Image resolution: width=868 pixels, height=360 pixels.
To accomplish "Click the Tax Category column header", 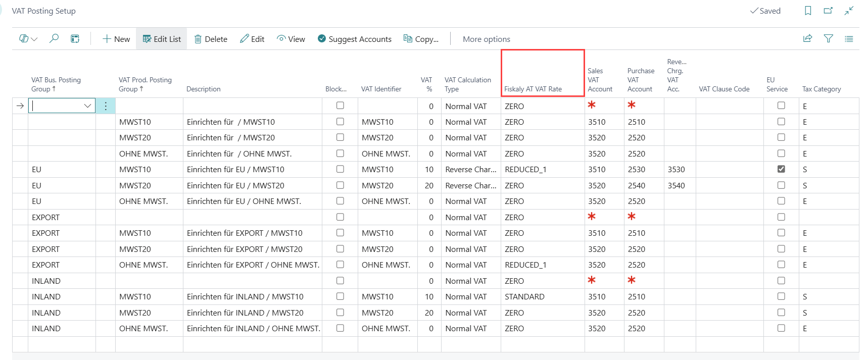I will pyautogui.click(x=822, y=89).
